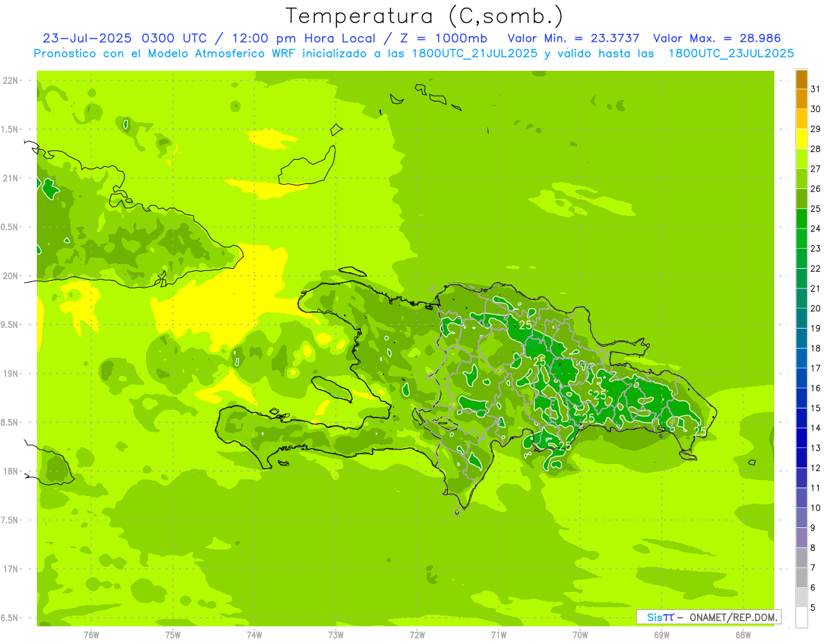
Task: Click the '17N' latitude label
Action: [12, 569]
